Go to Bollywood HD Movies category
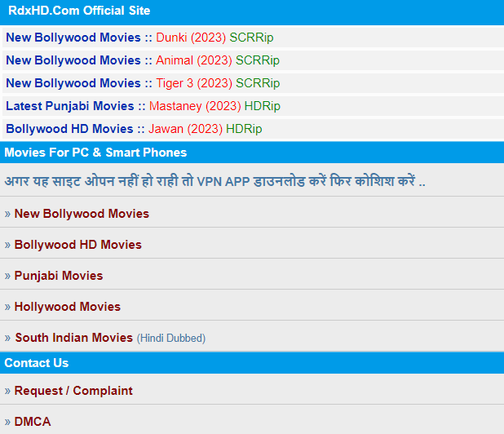The height and width of the screenshot is (434, 504). 77,245
